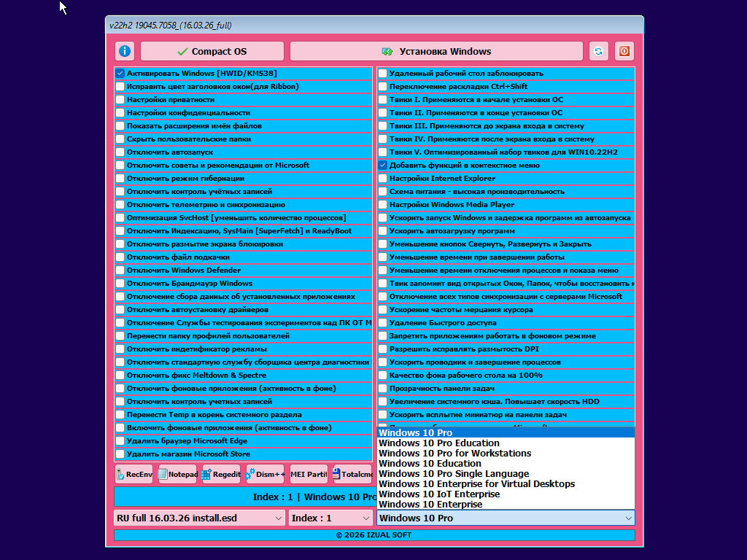
Task: Check Удаление Быстрого доступа
Action: pos(382,323)
